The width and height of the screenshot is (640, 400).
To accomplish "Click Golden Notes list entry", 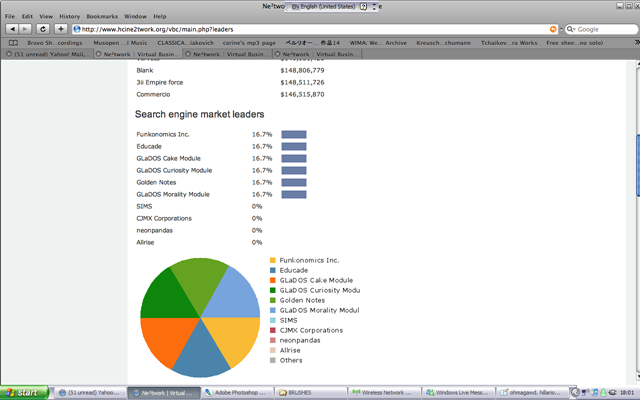I will pos(156,182).
